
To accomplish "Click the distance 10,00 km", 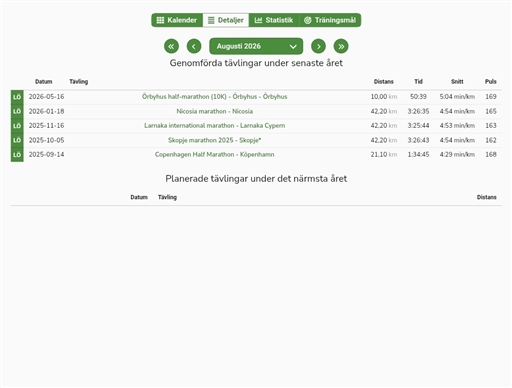I will point(384,97).
